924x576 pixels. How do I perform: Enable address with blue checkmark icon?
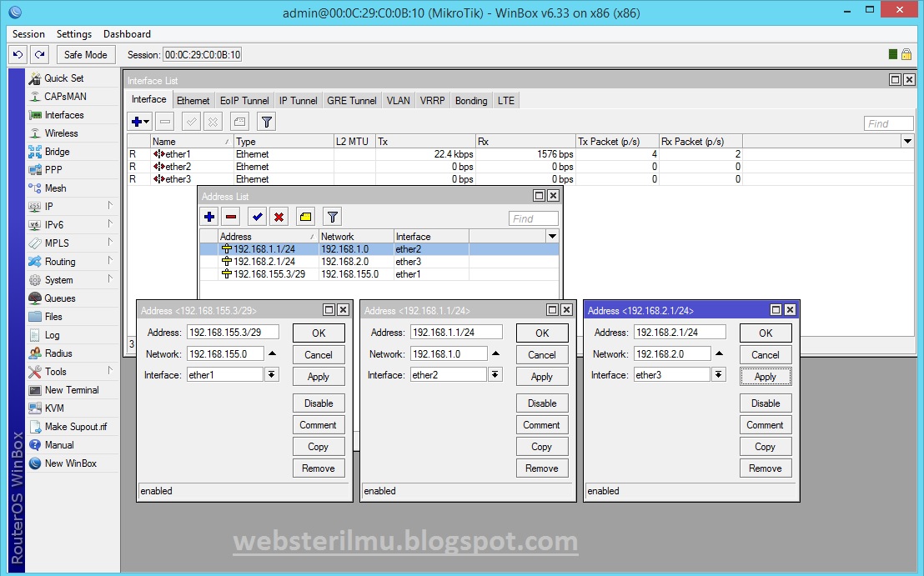[257, 217]
